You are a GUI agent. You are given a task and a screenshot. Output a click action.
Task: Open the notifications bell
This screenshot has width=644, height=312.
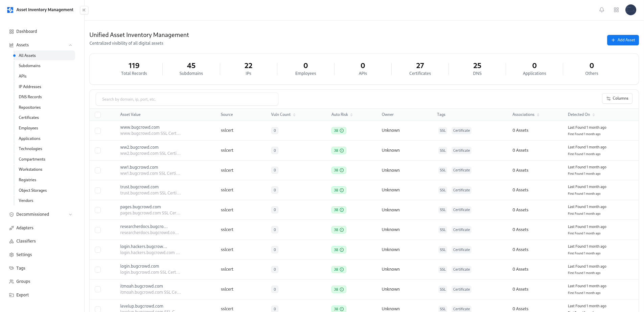(602, 10)
